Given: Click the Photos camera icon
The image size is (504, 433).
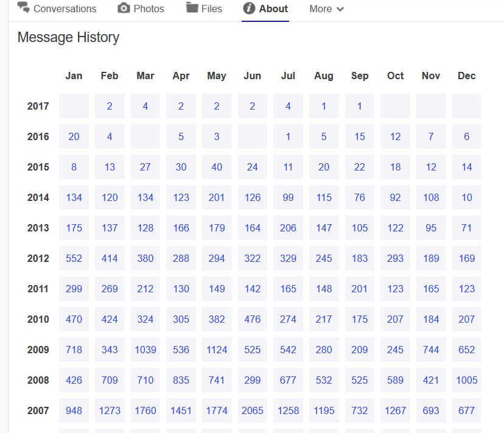Looking at the screenshot, I should pyautogui.click(x=124, y=8).
